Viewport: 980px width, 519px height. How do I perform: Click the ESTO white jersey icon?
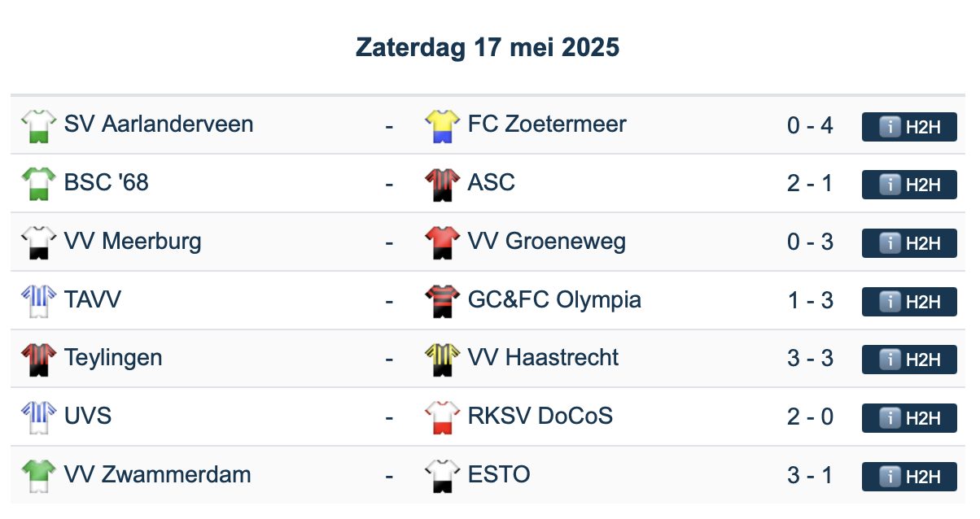(x=441, y=476)
